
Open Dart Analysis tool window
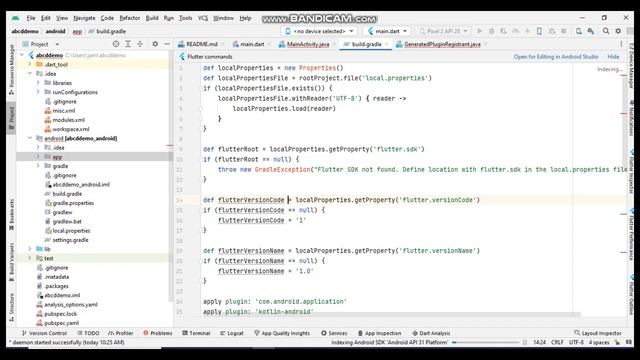431,333
